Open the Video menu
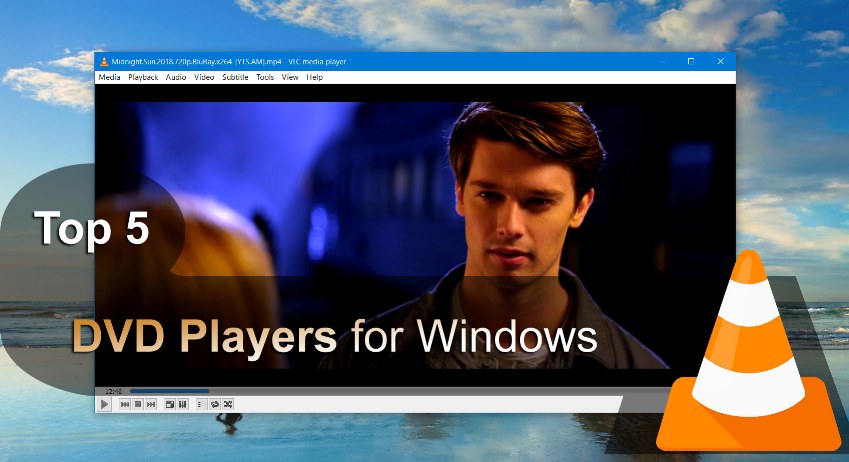The height and width of the screenshot is (462, 849). (x=204, y=77)
